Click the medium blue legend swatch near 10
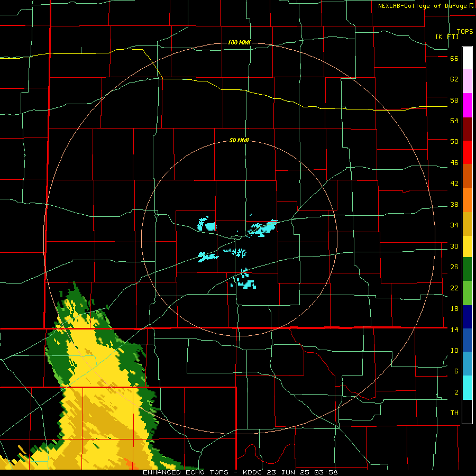 tap(467, 340)
